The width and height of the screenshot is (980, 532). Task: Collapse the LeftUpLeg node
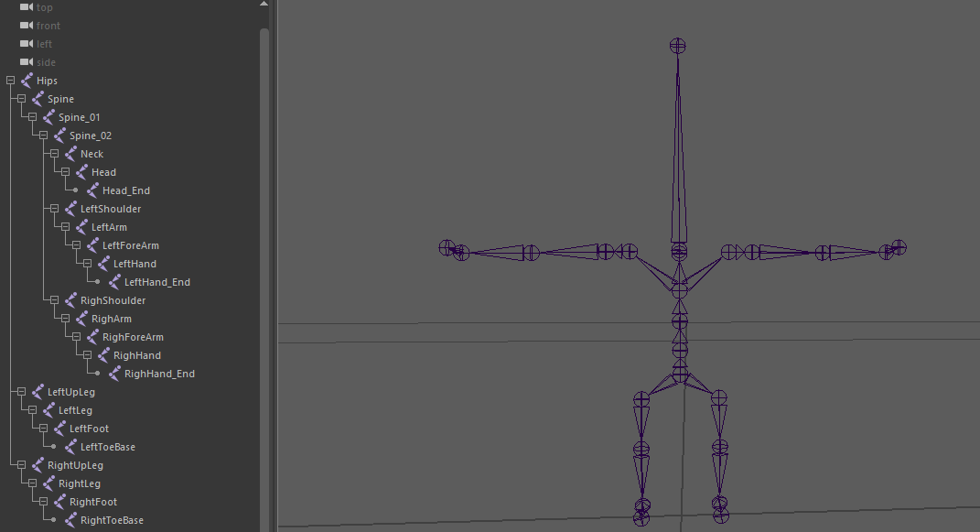click(x=21, y=392)
